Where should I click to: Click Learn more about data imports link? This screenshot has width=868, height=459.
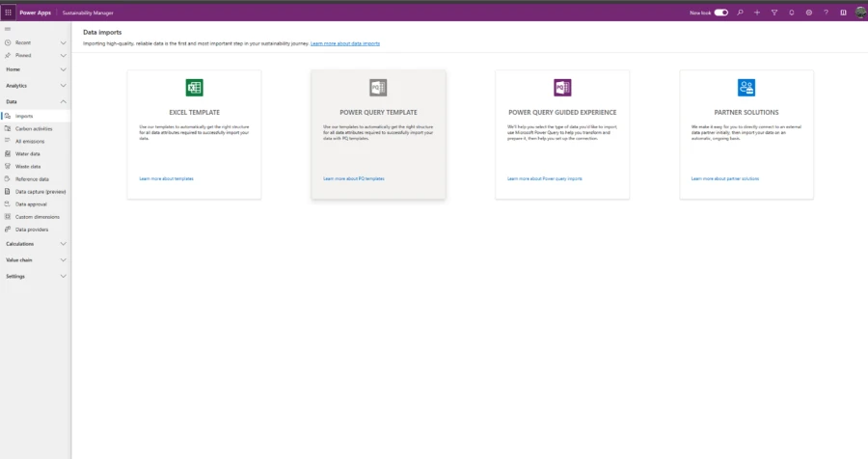point(338,44)
